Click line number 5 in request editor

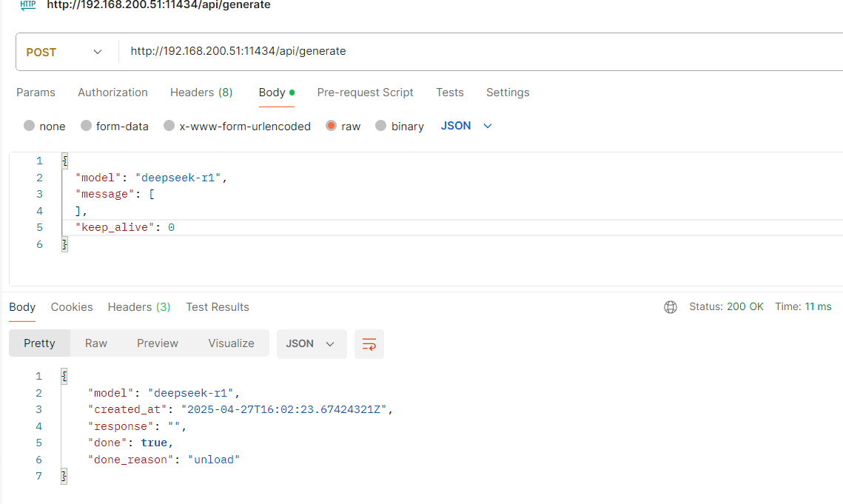point(39,227)
